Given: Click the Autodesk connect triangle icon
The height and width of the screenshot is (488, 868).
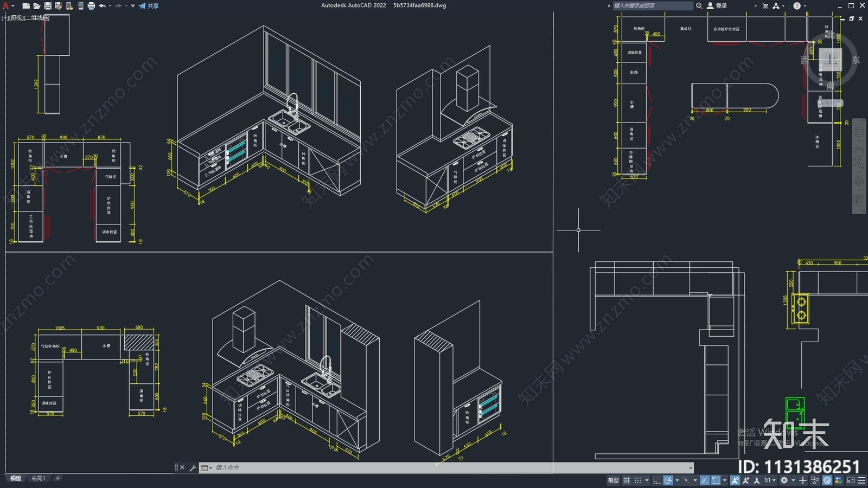Looking at the screenshot, I should pyautogui.click(x=776, y=5).
